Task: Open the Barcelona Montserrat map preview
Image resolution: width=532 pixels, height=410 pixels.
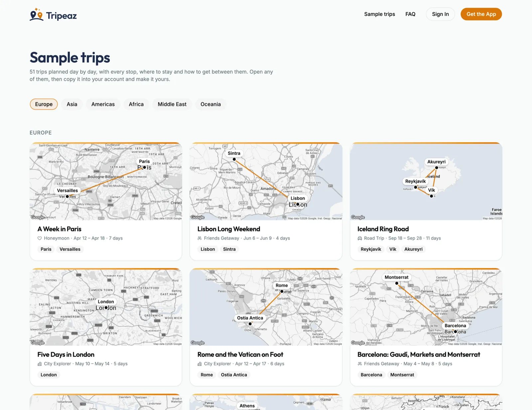Action: coord(426,307)
